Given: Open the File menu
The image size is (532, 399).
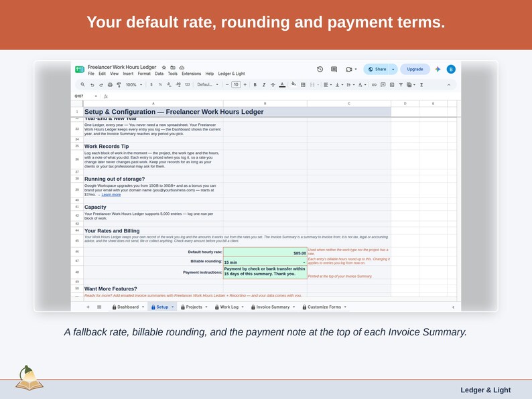Looking at the screenshot, I should click(91, 74).
